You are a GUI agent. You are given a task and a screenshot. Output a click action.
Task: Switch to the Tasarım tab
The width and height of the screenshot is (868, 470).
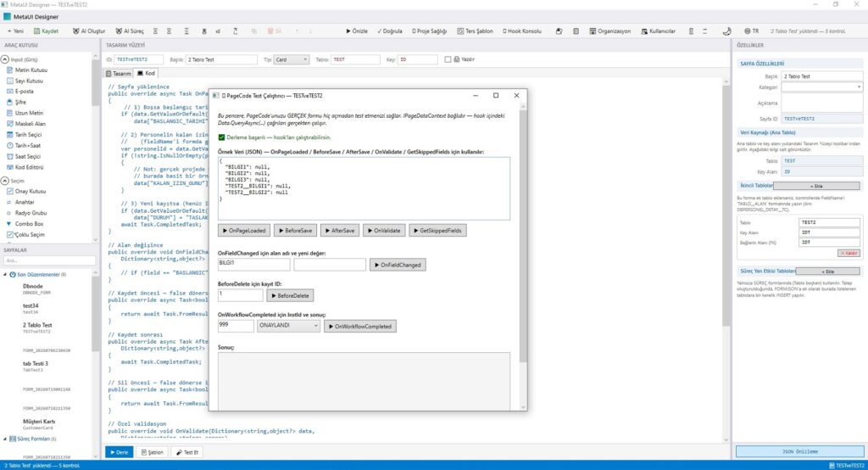click(119, 73)
